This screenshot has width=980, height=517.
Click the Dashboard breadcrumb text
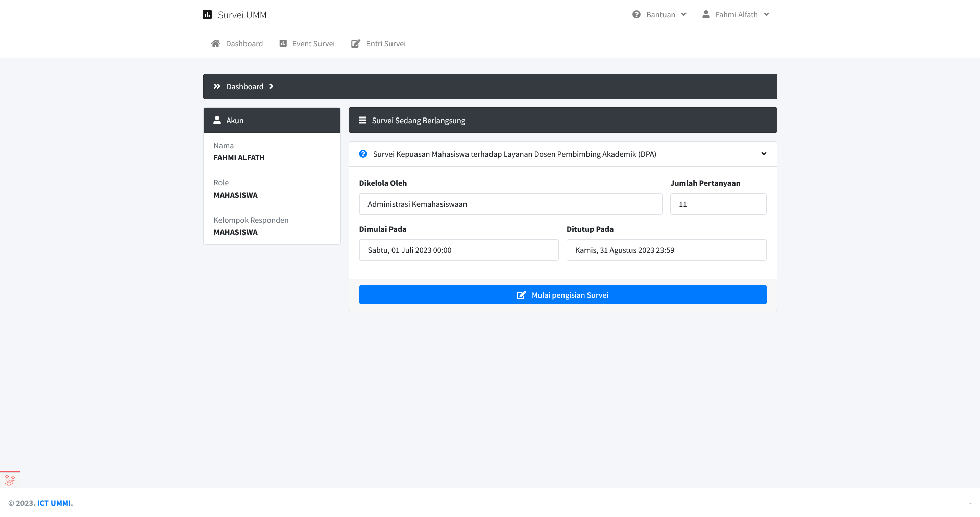[245, 87]
